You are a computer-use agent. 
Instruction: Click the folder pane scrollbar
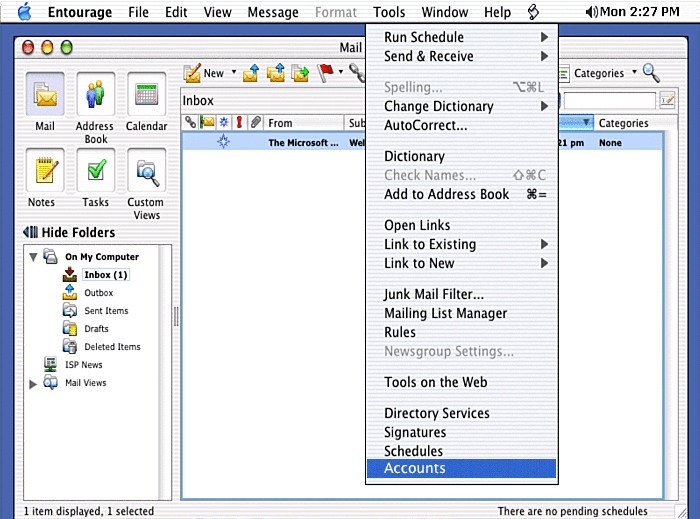(x=165, y=372)
